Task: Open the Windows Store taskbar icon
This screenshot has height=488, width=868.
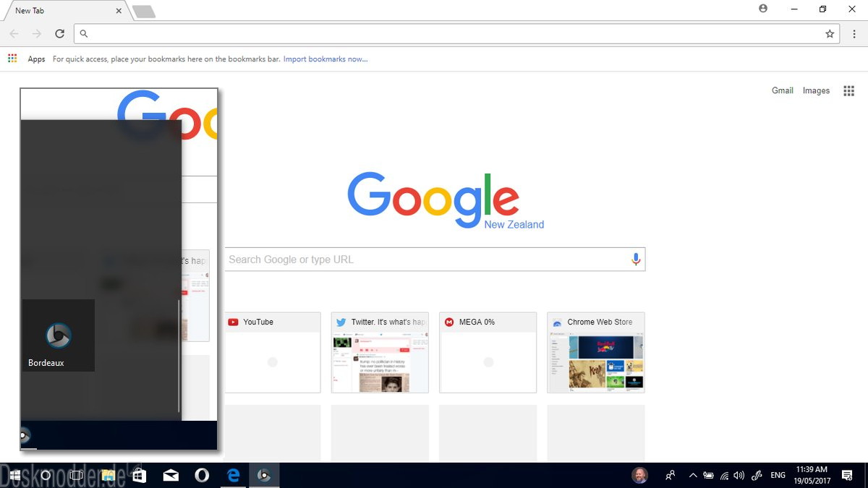Action: (139, 475)
